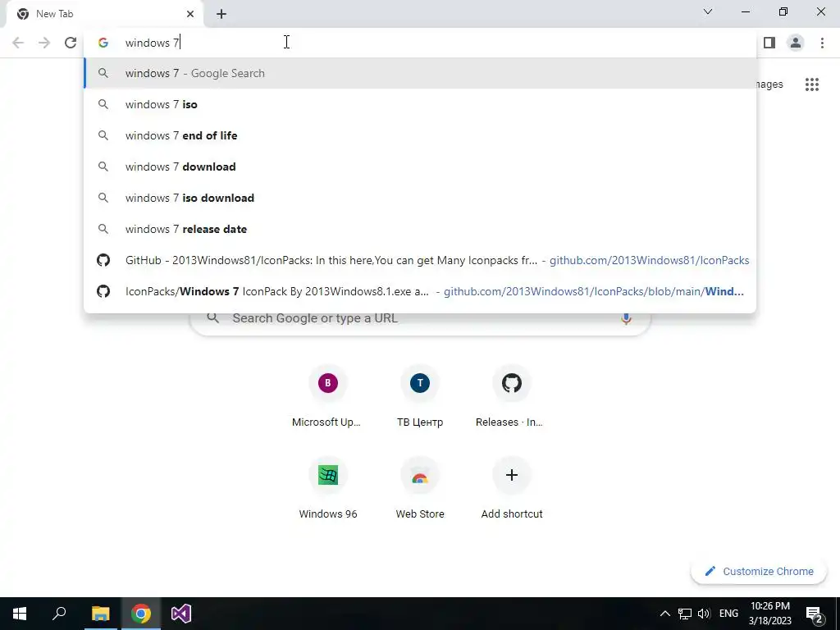
Task: Choose 'windows 7 end of life' suggestion
Action: (x=421, y=135)
